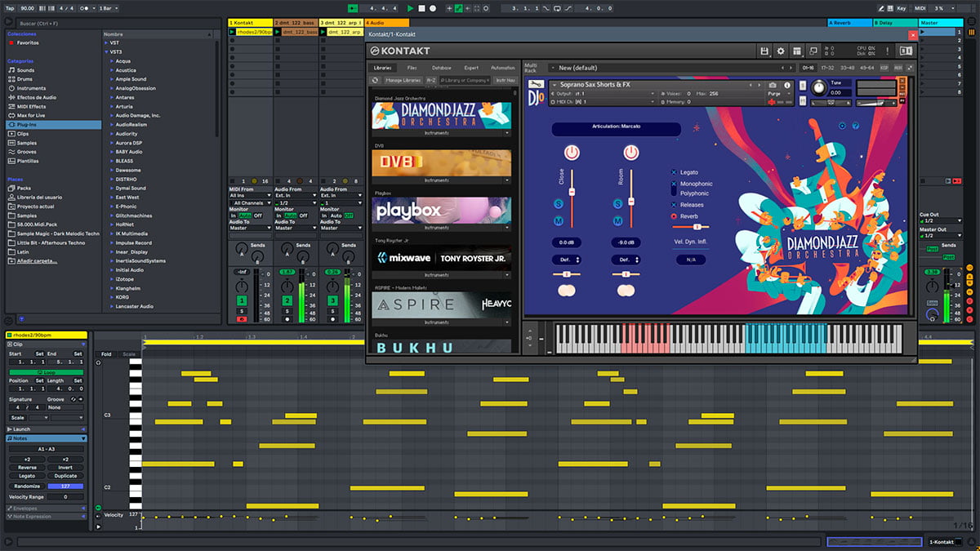Click the Tap tempo button

9,8
